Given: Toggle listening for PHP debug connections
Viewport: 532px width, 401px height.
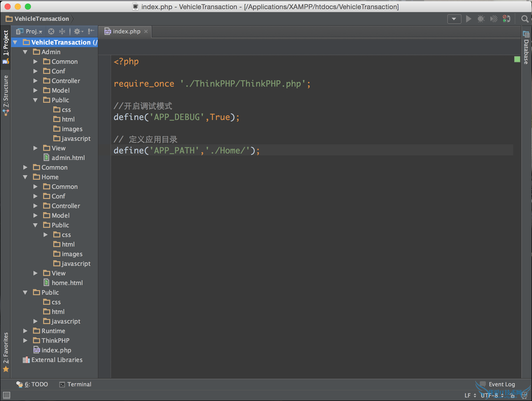Looking at the screenshot, I should click(506, 19).
